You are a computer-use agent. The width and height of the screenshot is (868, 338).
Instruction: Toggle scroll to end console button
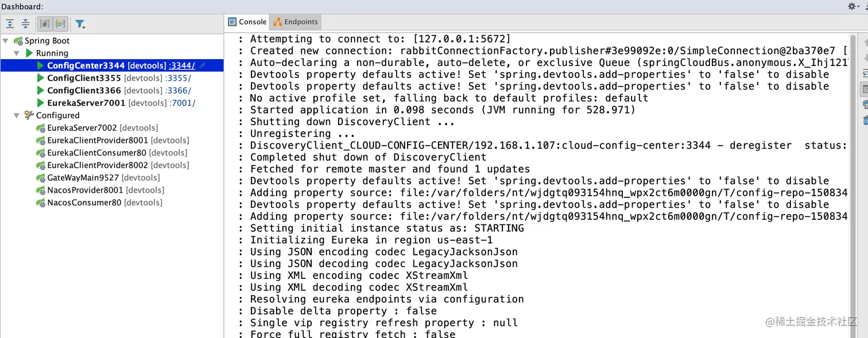(x=865, y=89)
